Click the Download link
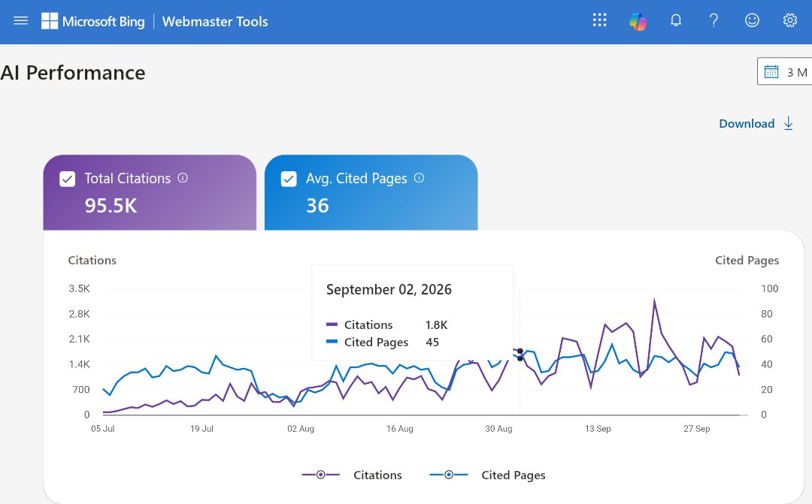Screen dimensions: 812x504 pos(747,123)
